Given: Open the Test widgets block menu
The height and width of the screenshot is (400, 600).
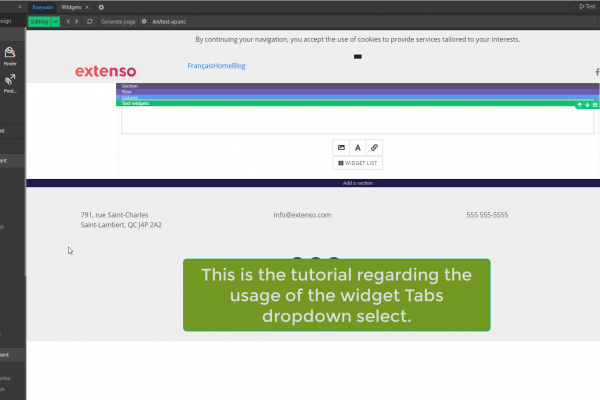Looking at the screenshot, I should [595, 104].
